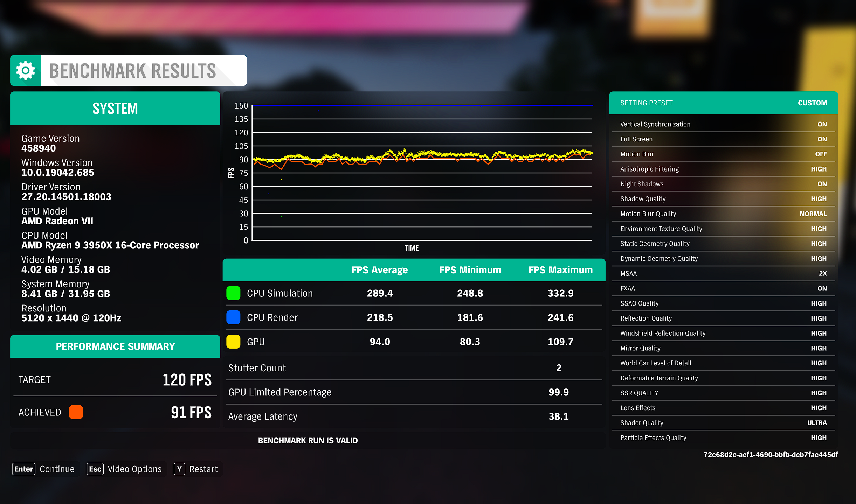Click the settings gear icon beside Benchmark Results

26,70
